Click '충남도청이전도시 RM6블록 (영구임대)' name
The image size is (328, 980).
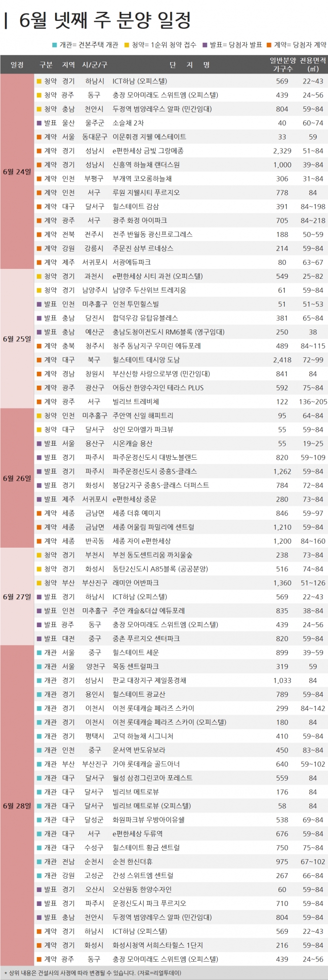pos(168,332)
